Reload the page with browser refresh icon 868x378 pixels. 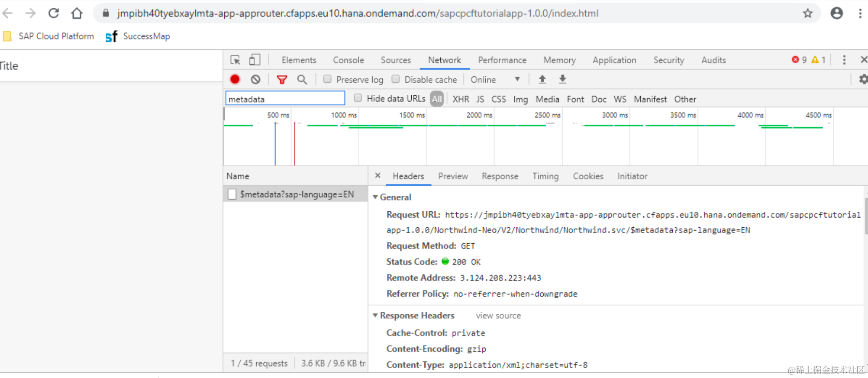[x=54, y=13]
